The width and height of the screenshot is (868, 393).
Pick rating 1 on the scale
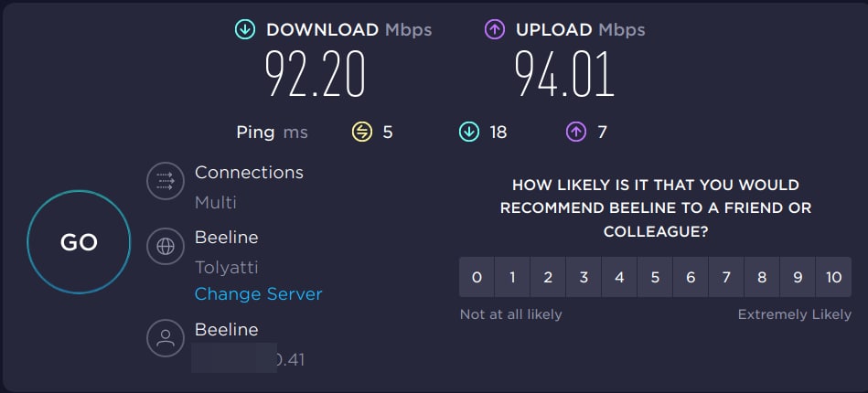point(512,278)
